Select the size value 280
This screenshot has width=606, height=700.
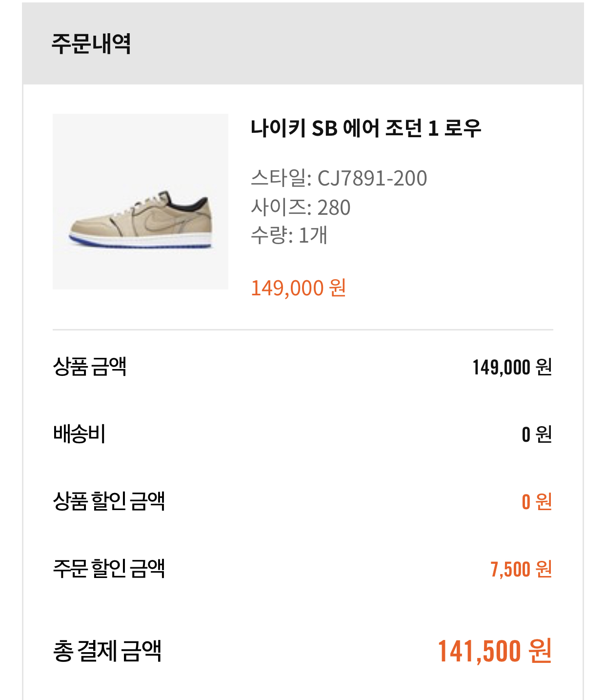click(x=334, y=207)
